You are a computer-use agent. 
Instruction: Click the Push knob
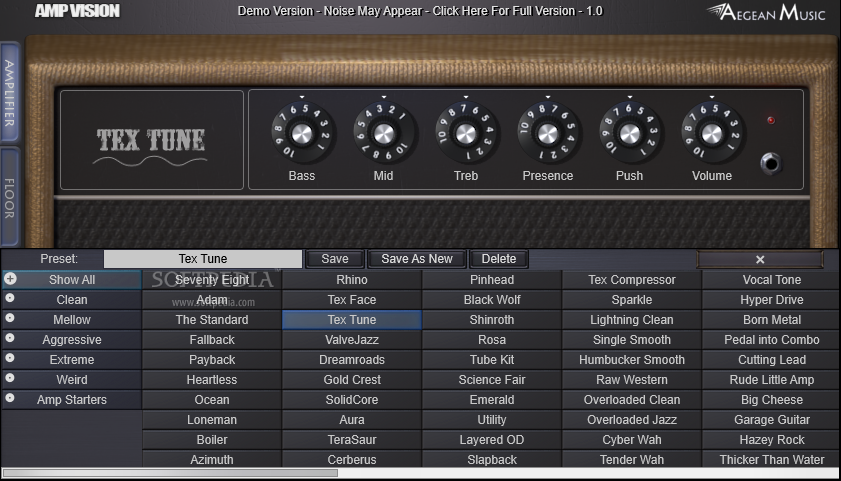(x=630, y=134)
